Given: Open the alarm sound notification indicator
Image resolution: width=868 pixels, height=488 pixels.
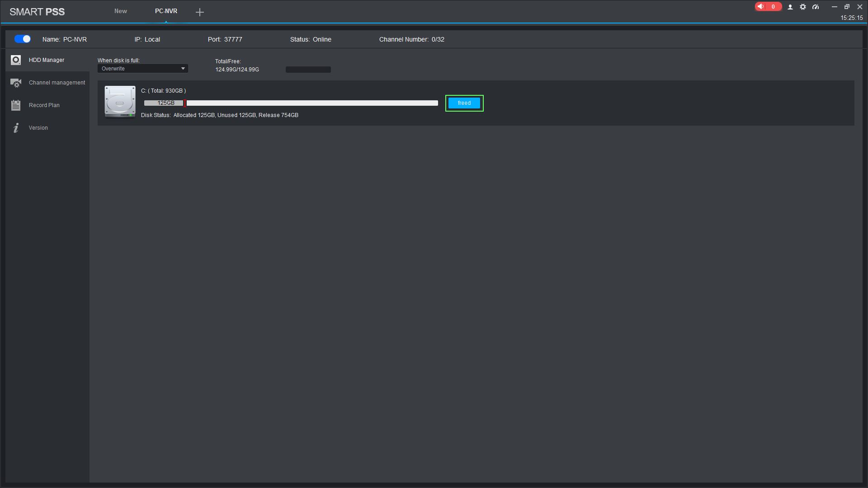Looking at the screenshot, I should [x=768, y=7].
